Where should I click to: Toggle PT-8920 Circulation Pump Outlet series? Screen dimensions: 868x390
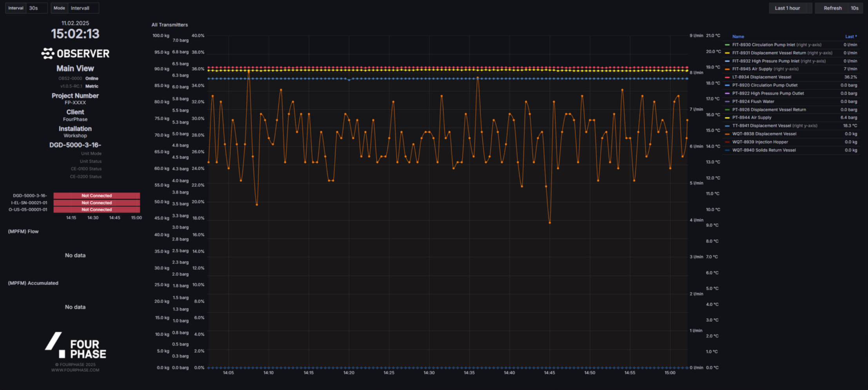[765, 85]
